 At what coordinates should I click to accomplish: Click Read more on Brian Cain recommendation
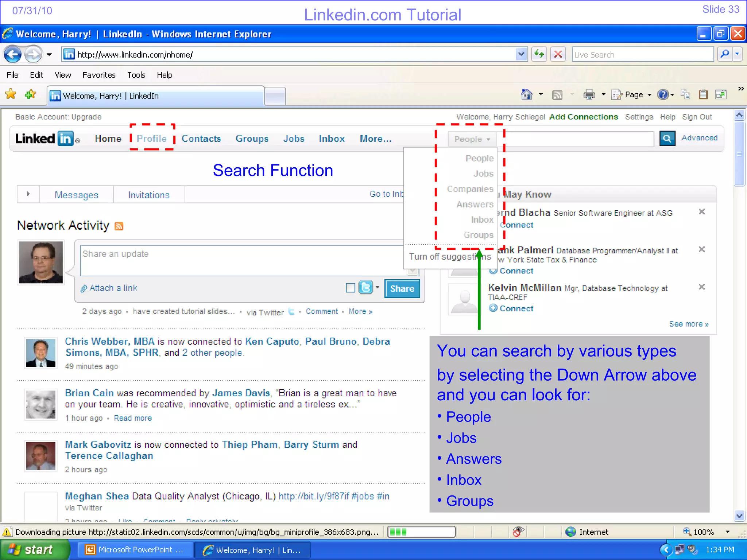[x=133, y=418]
